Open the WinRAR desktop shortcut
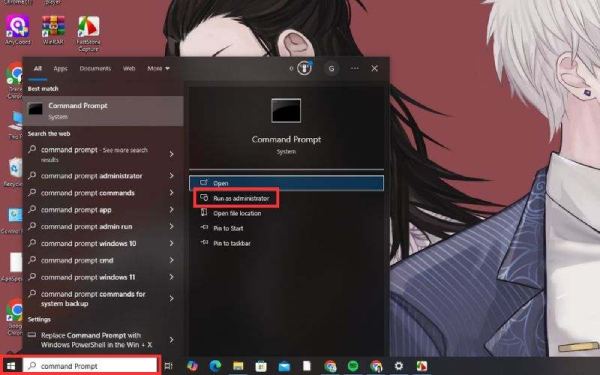600x375 pixels. [x=53, y=30]
